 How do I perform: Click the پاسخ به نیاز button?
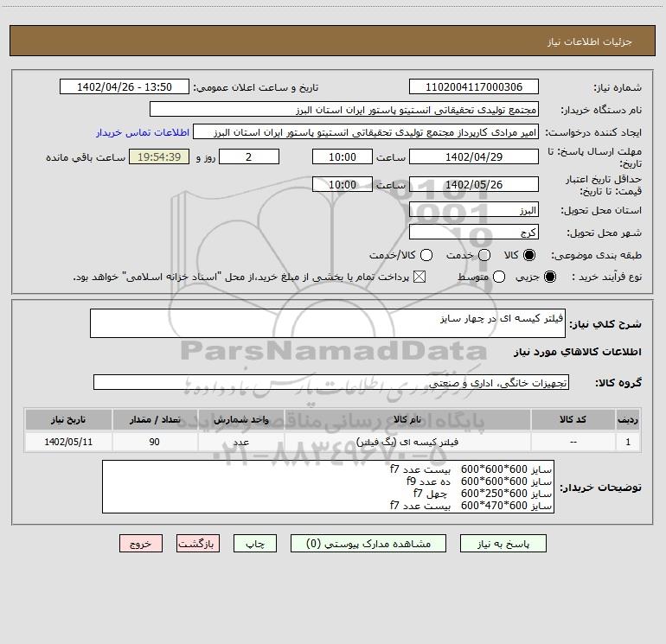(x=503, y=544)
